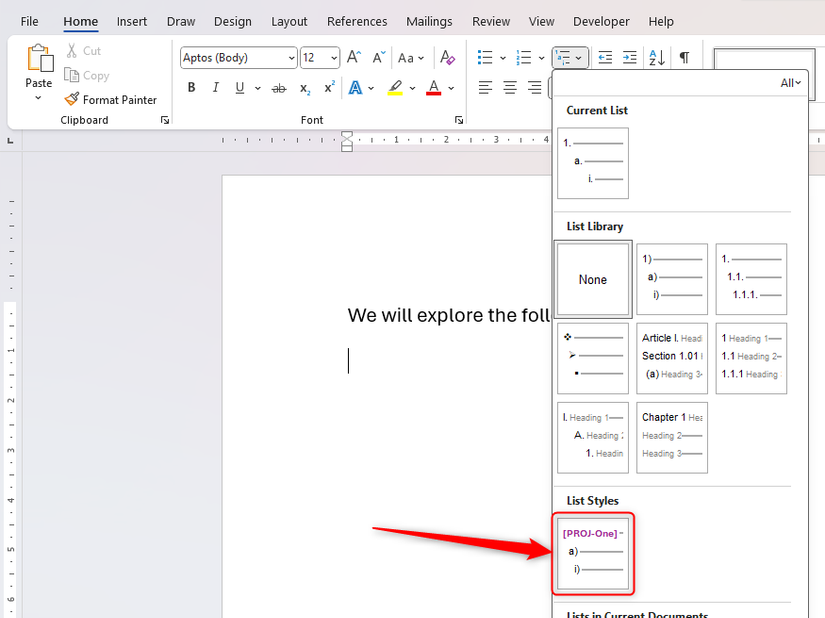Select the Current List thumbnail
The height and width of the screenshot is (618, 825).
[593, 164]
